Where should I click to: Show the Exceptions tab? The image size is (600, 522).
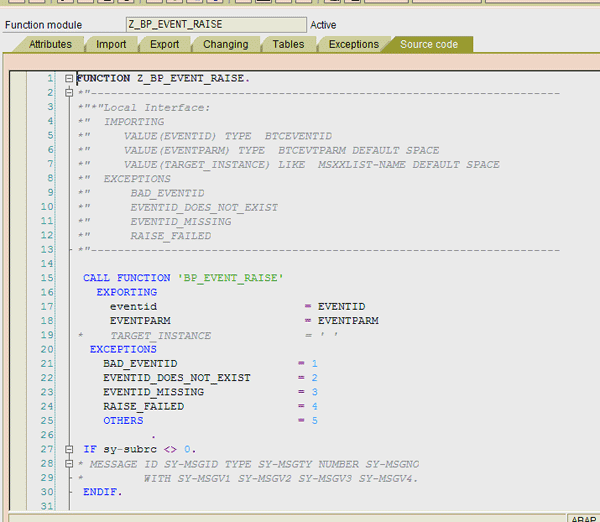click(x=353, y=44)
